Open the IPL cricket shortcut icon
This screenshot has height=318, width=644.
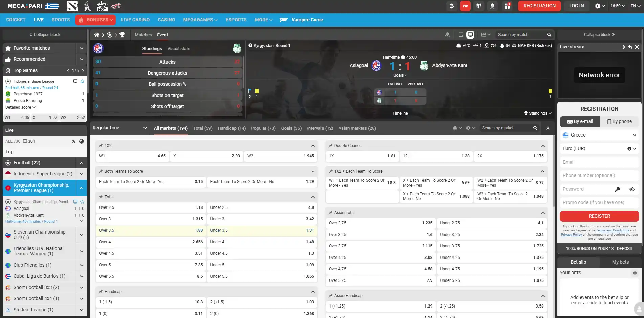pyautogui.click(x=87, y=6)
